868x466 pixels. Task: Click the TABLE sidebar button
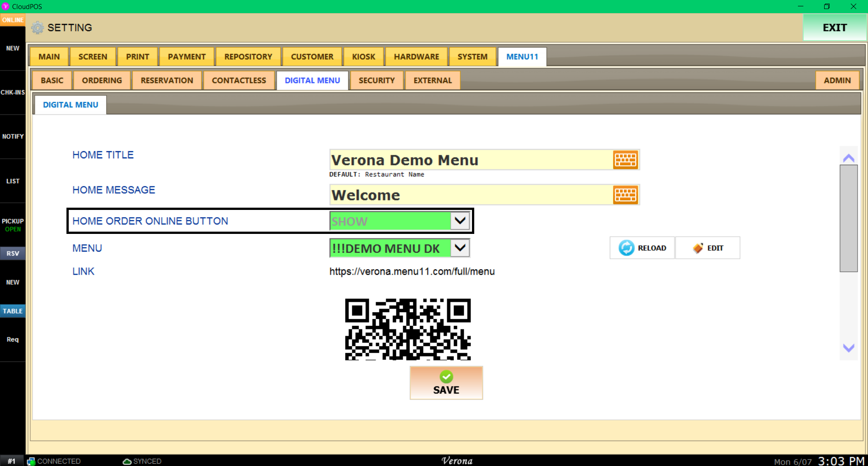tap(13, 311)
